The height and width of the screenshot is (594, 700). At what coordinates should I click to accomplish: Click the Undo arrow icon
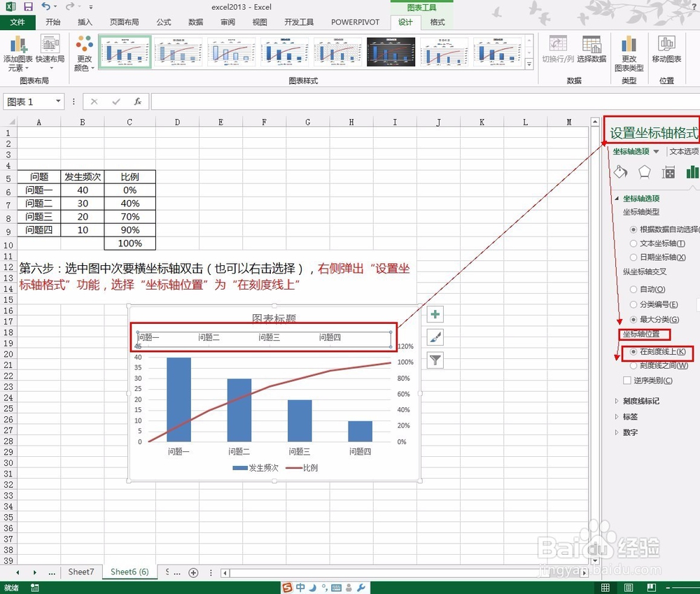(x=45, y=6)
